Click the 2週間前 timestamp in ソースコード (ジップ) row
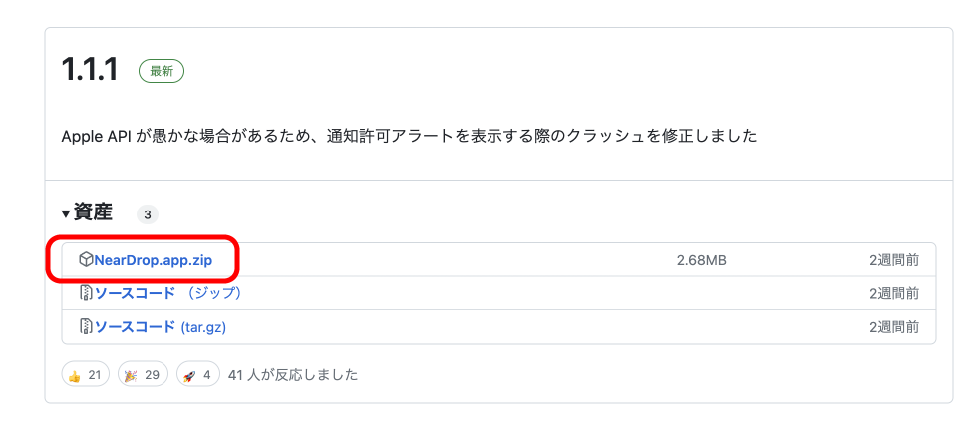The height and width of the screenshot is (421, 980). click(893, 293)
